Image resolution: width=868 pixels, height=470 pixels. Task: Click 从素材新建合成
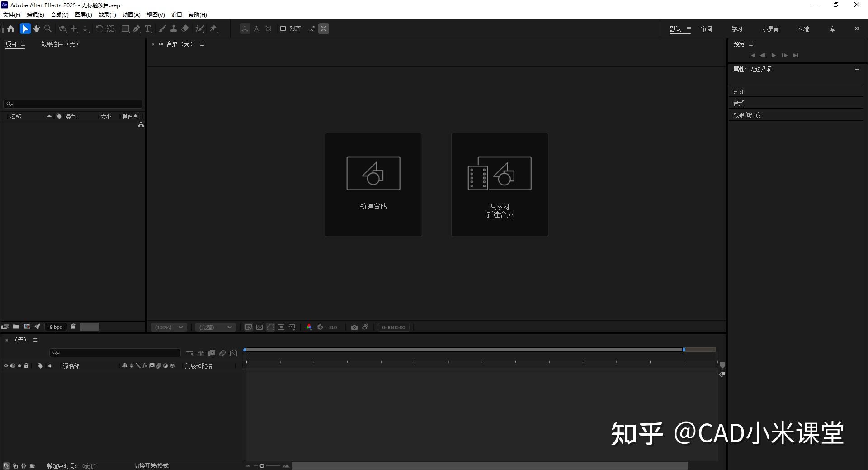500,185
